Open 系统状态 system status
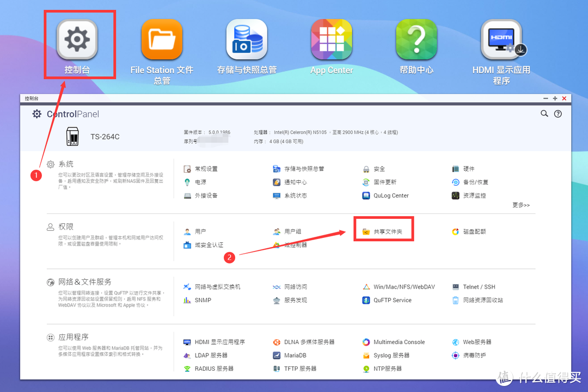Image resolution: width=588 pixels, height=392 pixels. (290, 195)
